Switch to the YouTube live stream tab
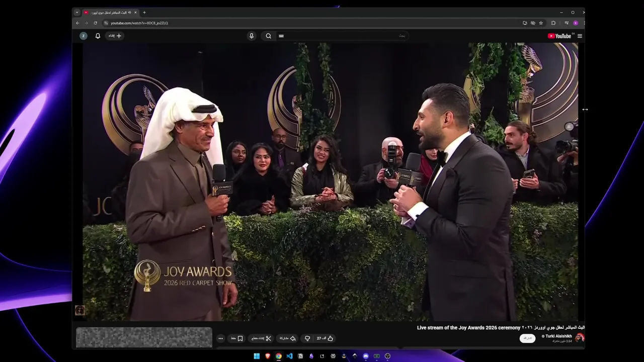Screen dimensions: 644x362 pyautogui.click(x=110, y=12)
